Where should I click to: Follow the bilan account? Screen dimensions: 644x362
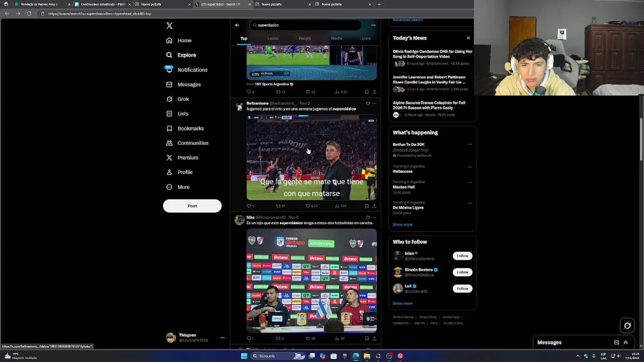coord(462,256)
